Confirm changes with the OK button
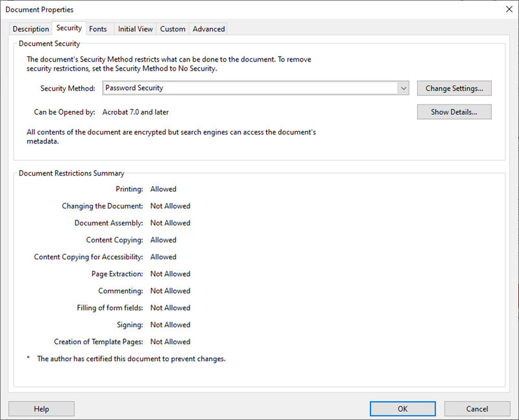 coord(402,408)
